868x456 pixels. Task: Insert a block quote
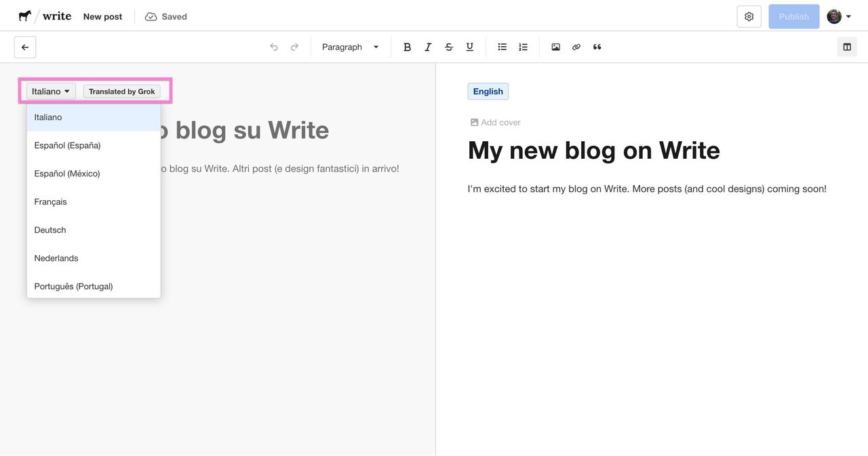pos(597,47)
